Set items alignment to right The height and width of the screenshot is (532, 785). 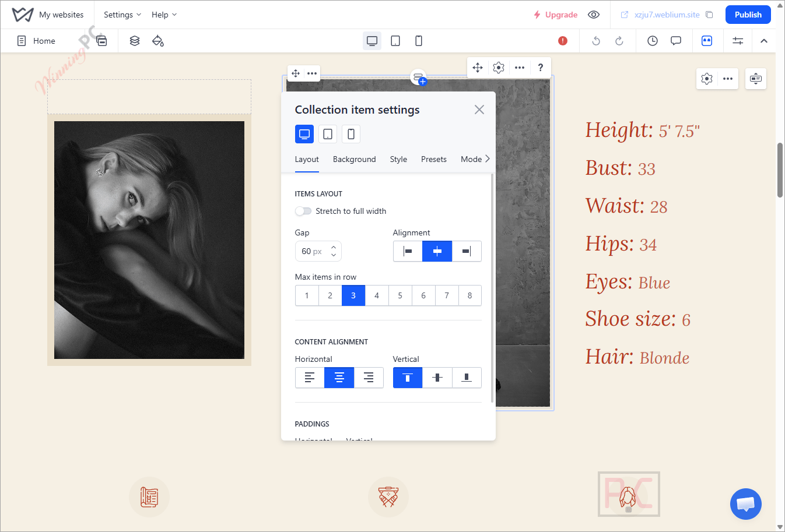(467, 251)
